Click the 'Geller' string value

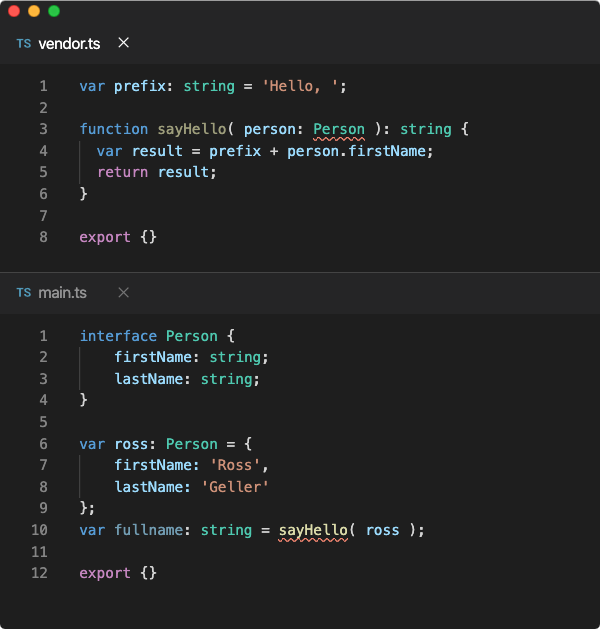point(235,487)
